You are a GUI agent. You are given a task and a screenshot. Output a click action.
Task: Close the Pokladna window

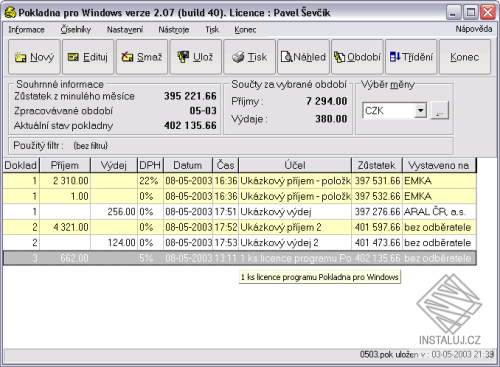pyautogui.click(x=488, y=13)
